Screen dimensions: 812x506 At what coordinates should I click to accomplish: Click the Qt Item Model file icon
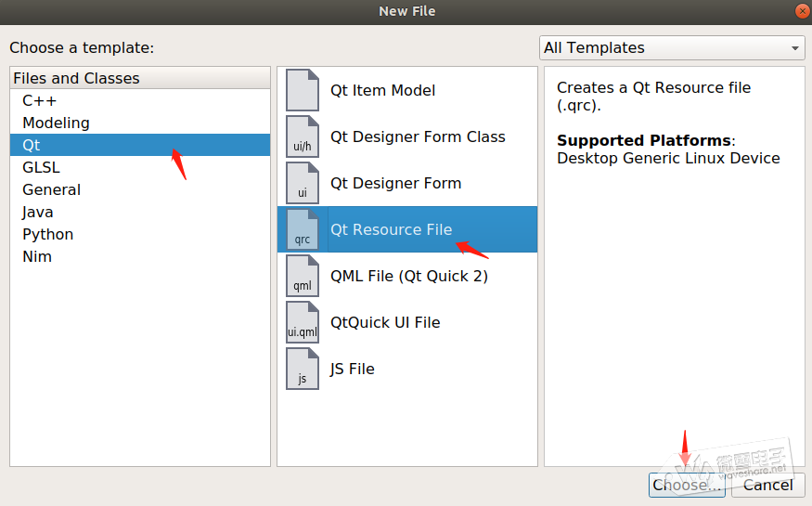tap(303, 90)
